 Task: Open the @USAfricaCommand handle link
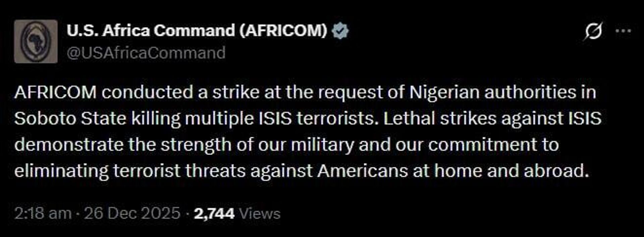[146, 52]
